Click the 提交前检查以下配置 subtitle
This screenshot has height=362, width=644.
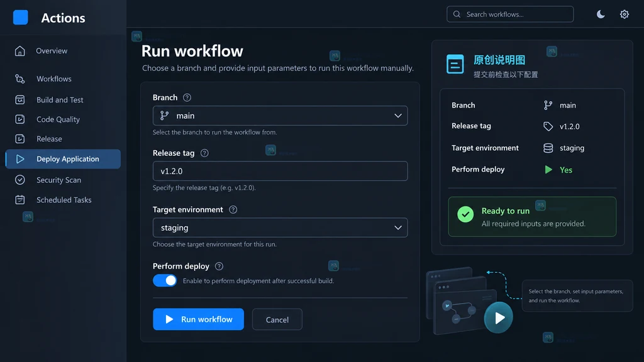[506, 75]
